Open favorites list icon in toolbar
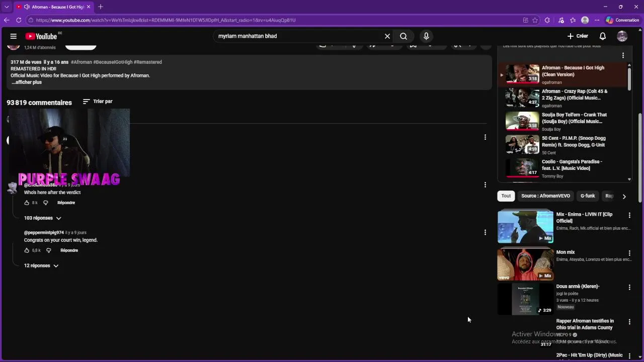The width and height of the screenshot is (644, 362). (x=573, y=20)
